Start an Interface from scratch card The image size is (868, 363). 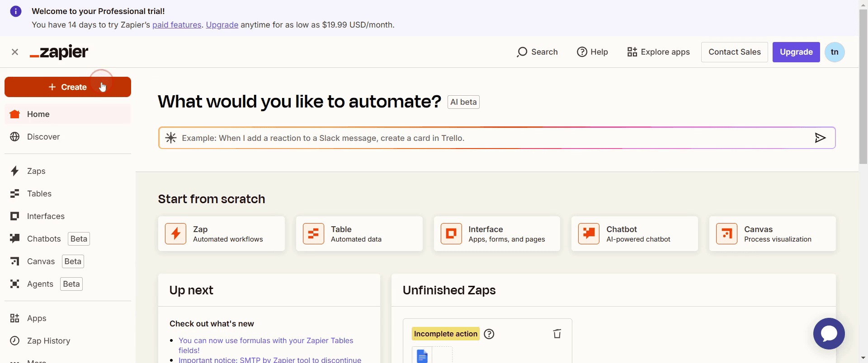click(497, 234)
